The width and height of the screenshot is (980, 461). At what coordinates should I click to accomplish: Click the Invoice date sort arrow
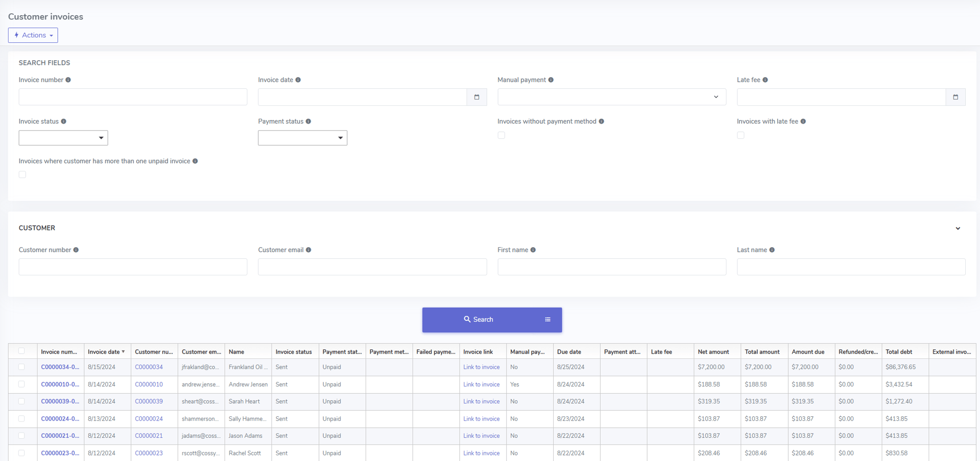point(123,352)
